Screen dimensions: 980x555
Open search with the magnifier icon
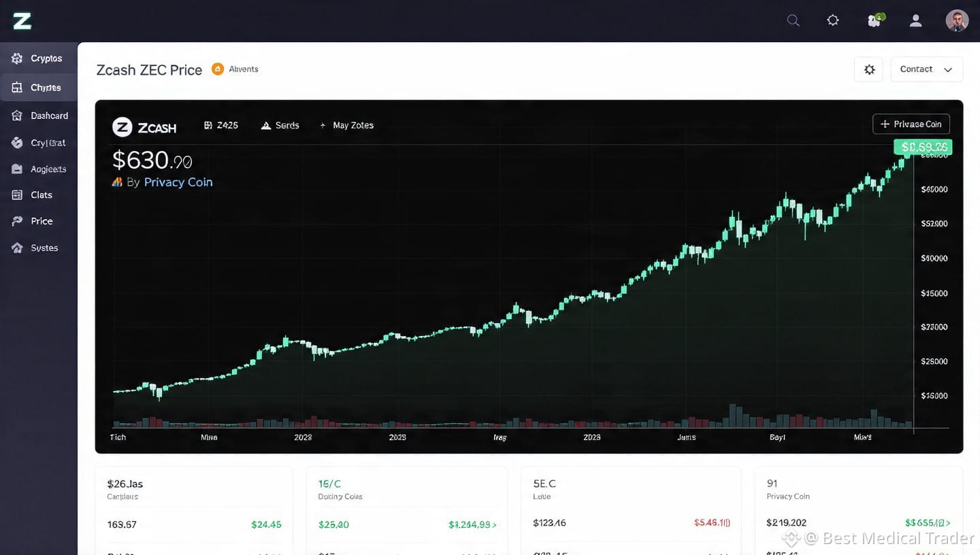click(793, 20)
